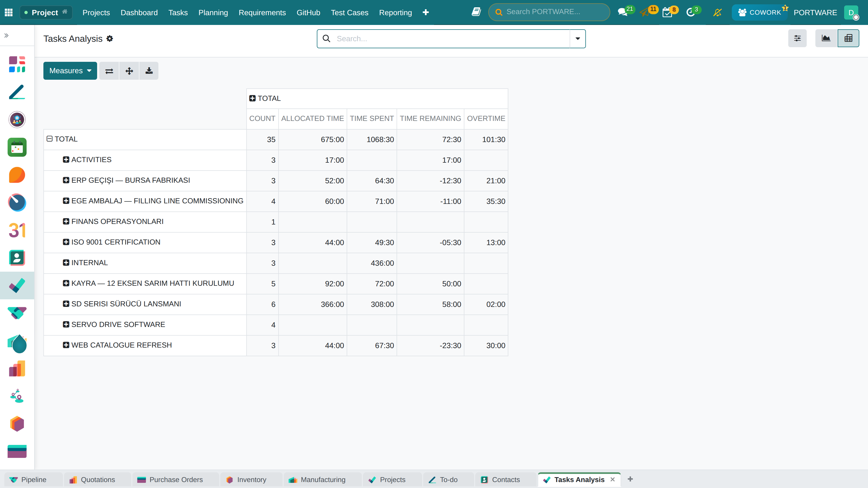The image size is (868, 488).
Task: Switch to the Manufacturing bottom tab
Action: pyautogui.click(x=323, y=480)
